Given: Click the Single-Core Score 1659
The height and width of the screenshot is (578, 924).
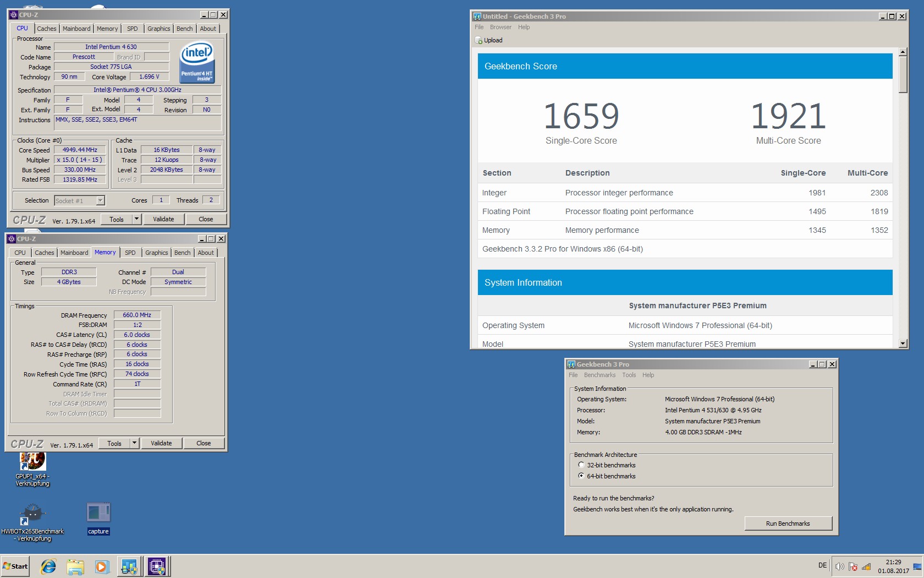Looking at the screenshot, I should coord(581,116).
